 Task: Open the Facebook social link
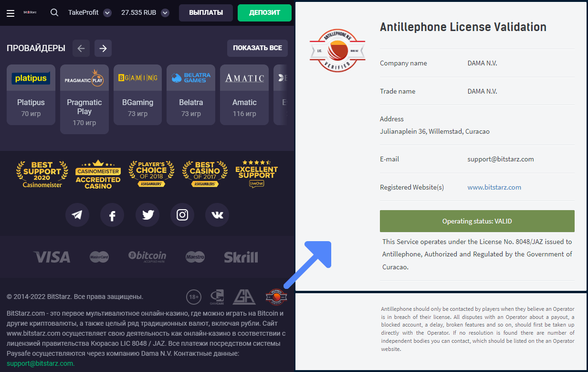pyautogui.click(x=112, y=215)
